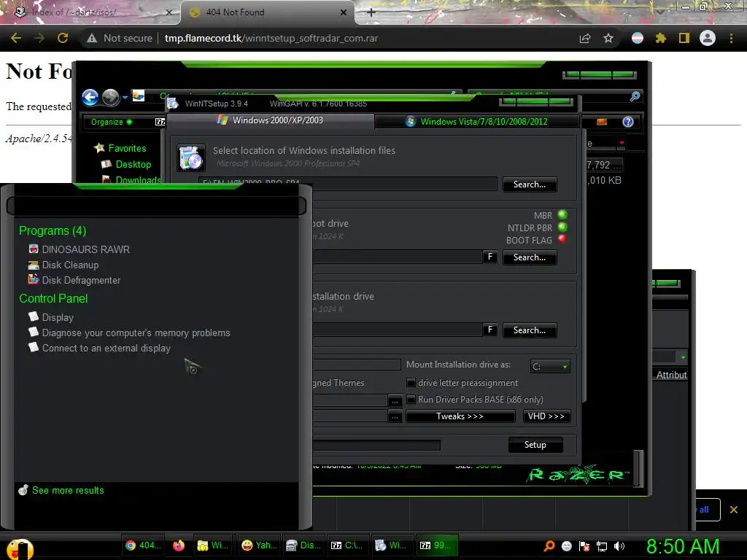Enable Run Driver Packs BASE checkbox
Viewport: 747px width, 560px height.
411,399
